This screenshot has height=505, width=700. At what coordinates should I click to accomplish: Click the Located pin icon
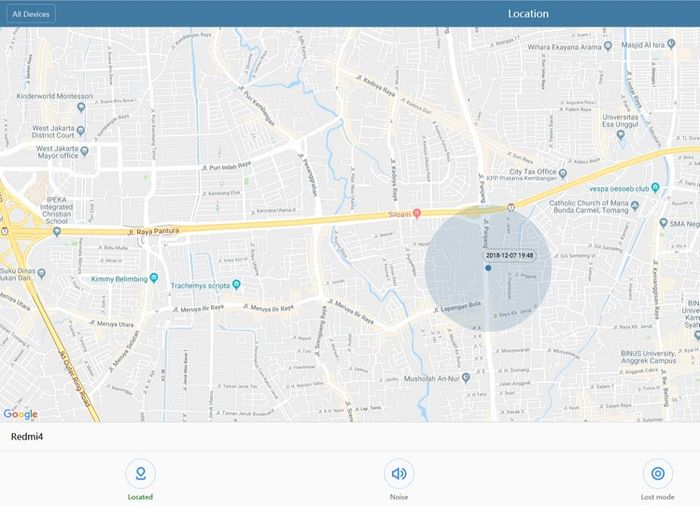coord(141,473)
